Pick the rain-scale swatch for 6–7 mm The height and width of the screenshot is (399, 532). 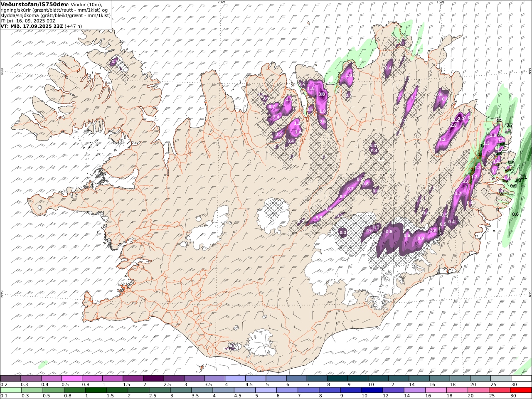tap(287, 390)
